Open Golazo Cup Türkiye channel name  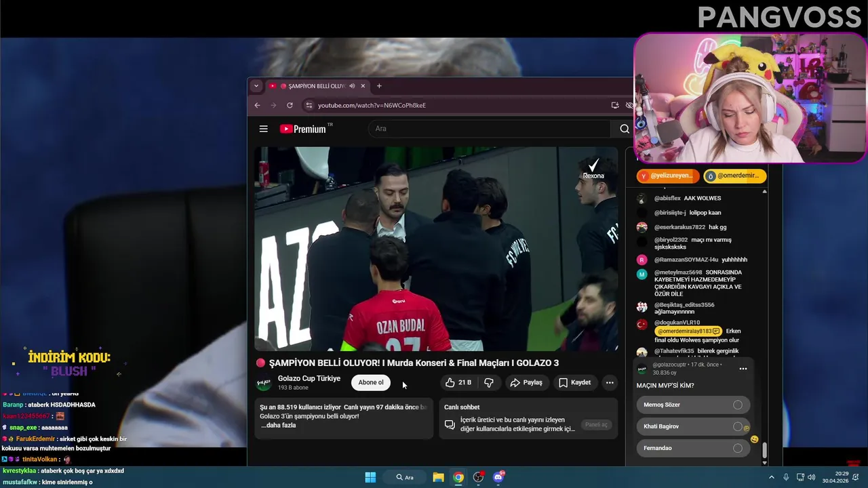[x=309, y=378]
